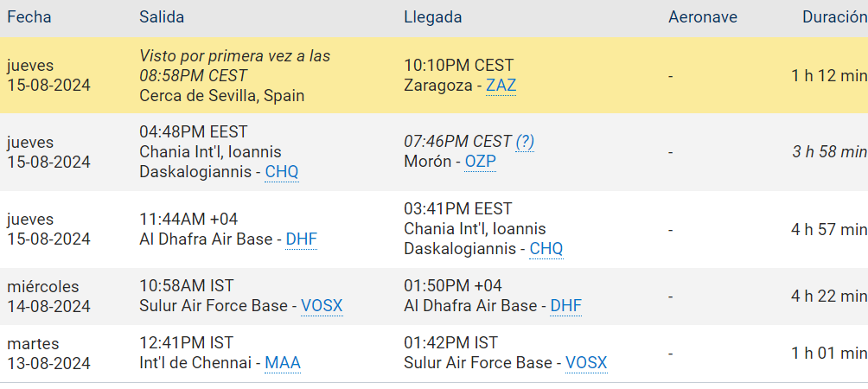Open the CHQ link in the Llegada column
Viewport: 868px width, 389px height.
[x=546, y=249]
